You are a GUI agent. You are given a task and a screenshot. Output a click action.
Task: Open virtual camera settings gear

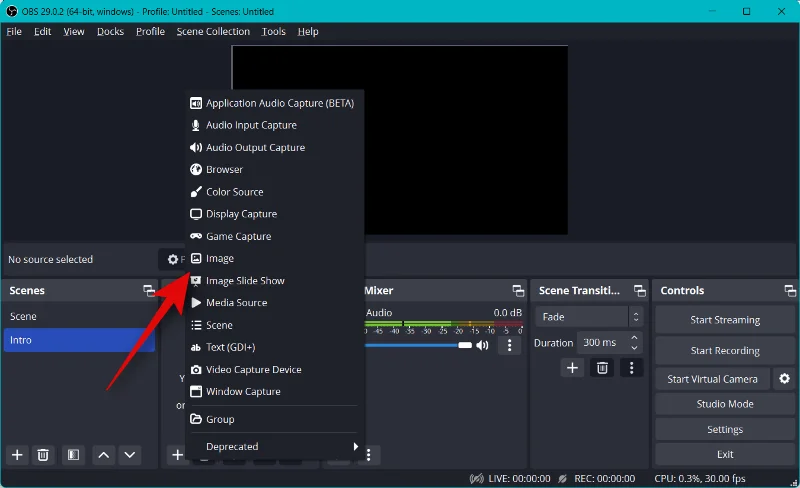coord(784,379)
